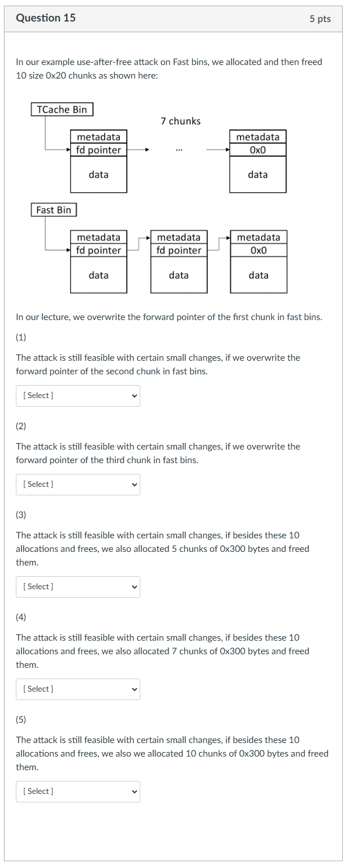This screenshot has width=349, height=868.
Task: Click the chevron arrow on the last Select box
Action: pyautogui.click(x=133, y=791)
